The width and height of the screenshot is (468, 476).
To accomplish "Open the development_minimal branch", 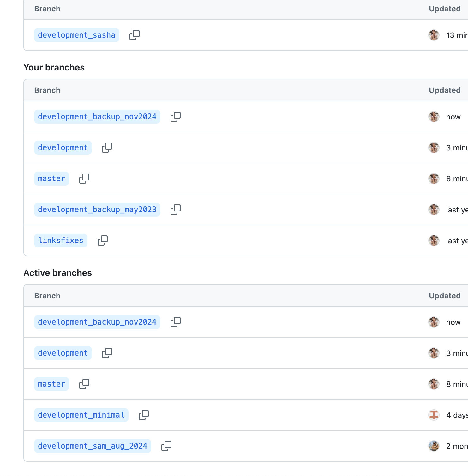I will [x=81, y=415].
